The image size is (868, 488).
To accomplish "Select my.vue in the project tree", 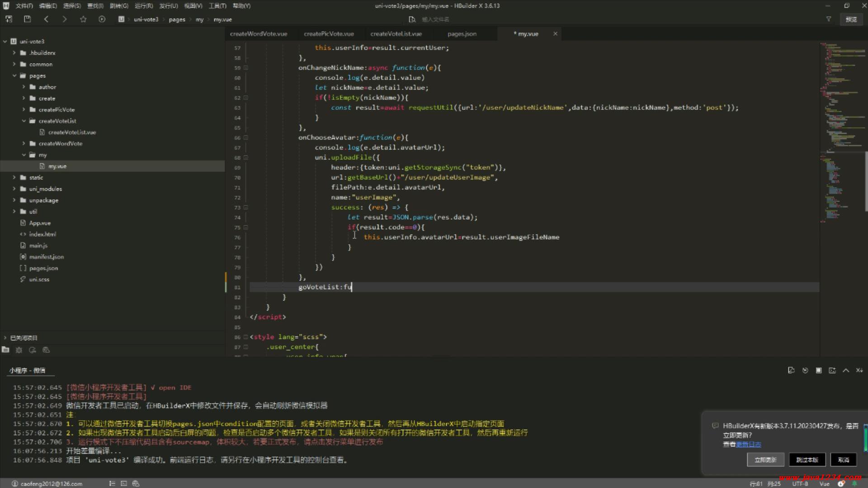I will [x=57, y=166].
